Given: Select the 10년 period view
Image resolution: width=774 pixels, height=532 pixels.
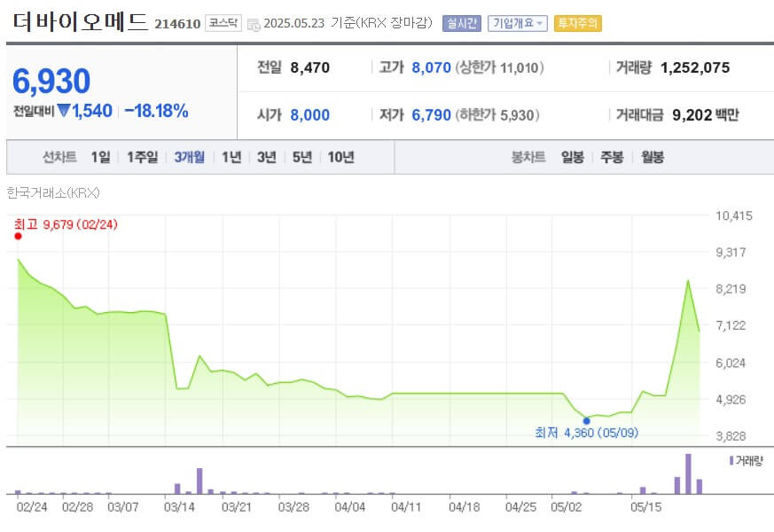Looking at the screenshot, I should click(340, 156).
